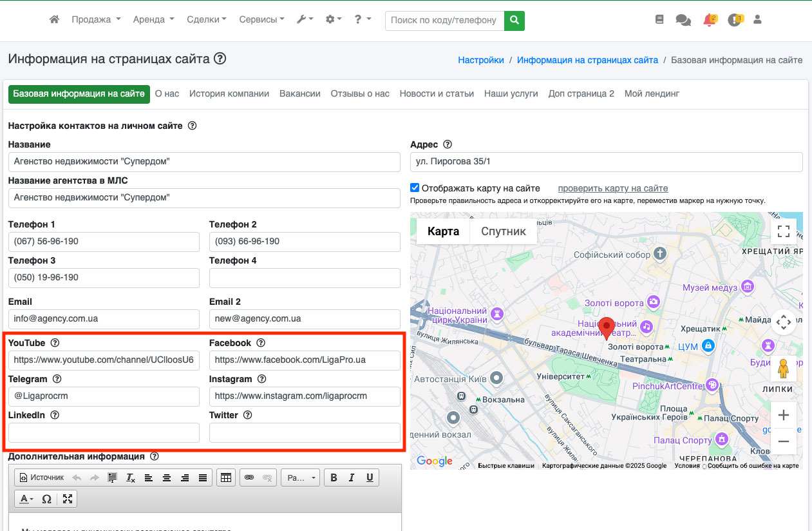This screenshot has width=812, height=531.
Task: Switch to the "О нас" tab
Action: (167, 93)
